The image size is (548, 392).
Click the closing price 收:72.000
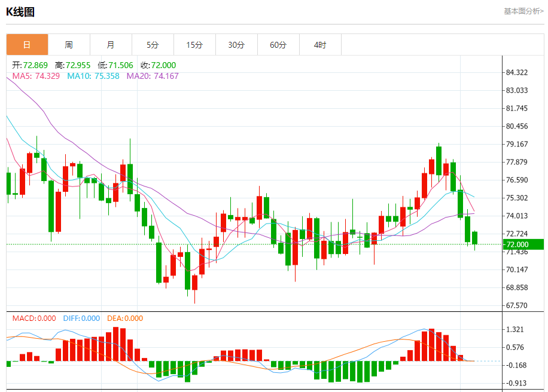pyautogui.click(x=159, y=65)
